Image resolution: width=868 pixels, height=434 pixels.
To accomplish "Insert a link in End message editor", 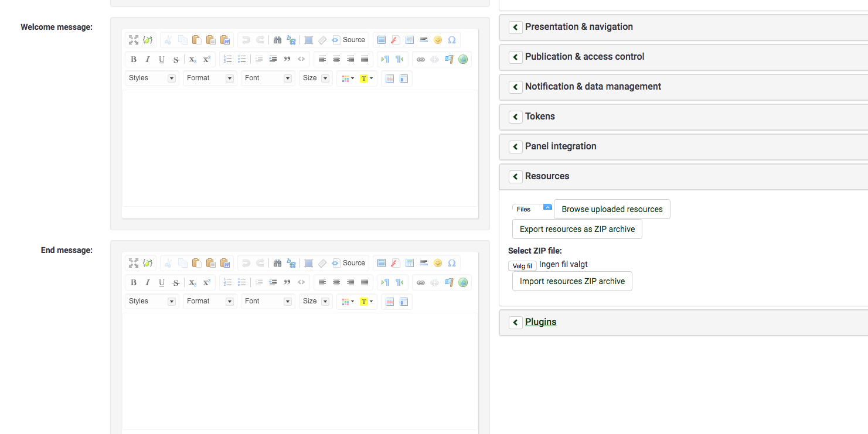I will 421,282.
